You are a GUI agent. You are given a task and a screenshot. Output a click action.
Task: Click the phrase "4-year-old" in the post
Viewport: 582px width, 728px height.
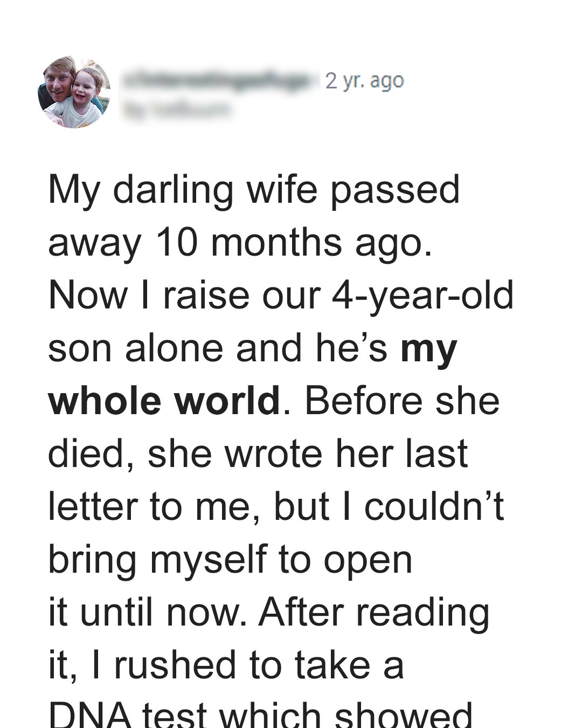(x=422, y=296)
